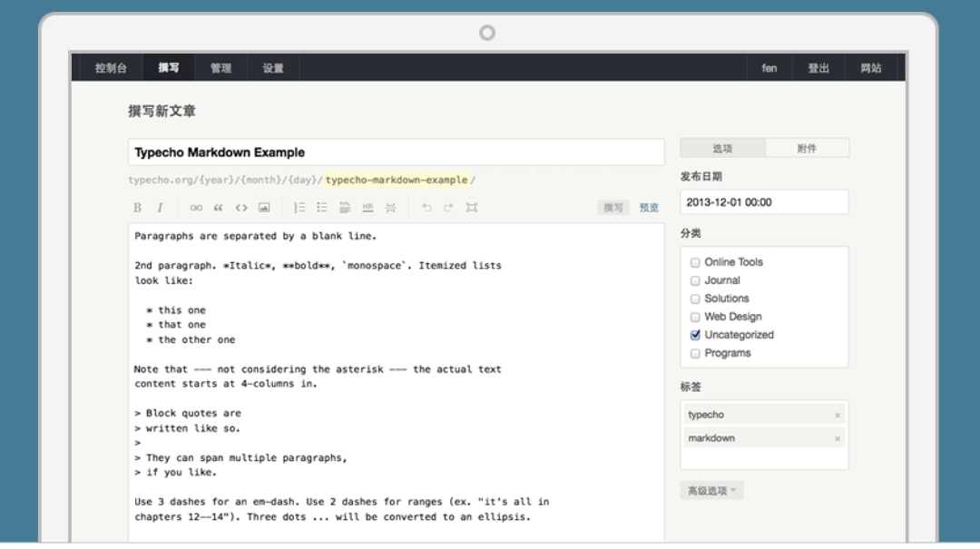The height and width of the screenshot is (549, 980).
Task: Create a numbered list from toolbar
Action: click(300, 208)
